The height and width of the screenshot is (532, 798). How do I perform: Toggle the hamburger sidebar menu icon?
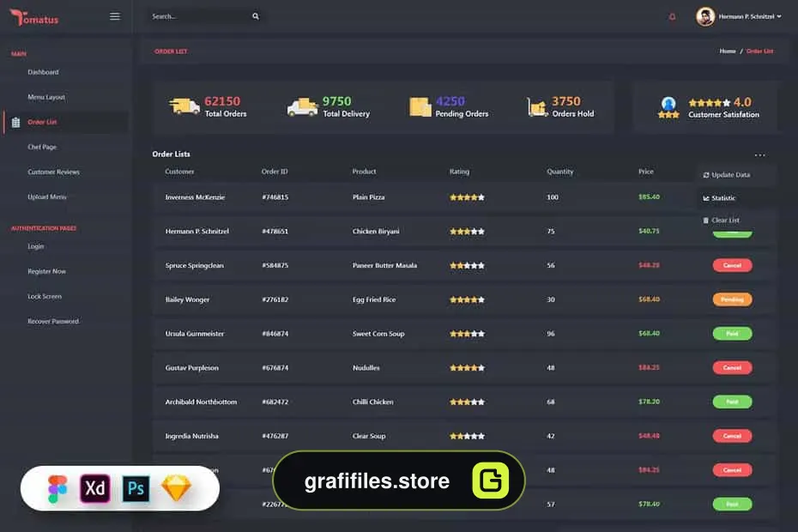tap(115, 16)
